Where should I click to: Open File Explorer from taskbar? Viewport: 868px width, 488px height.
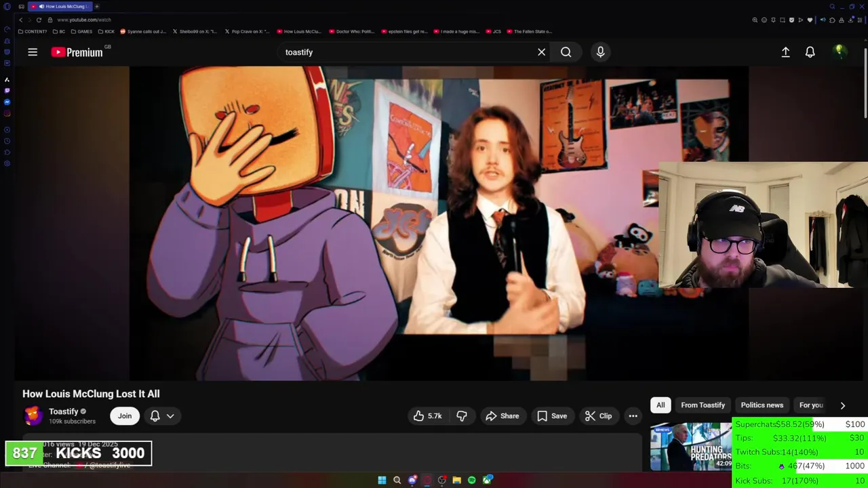click(x=456, y=481)
